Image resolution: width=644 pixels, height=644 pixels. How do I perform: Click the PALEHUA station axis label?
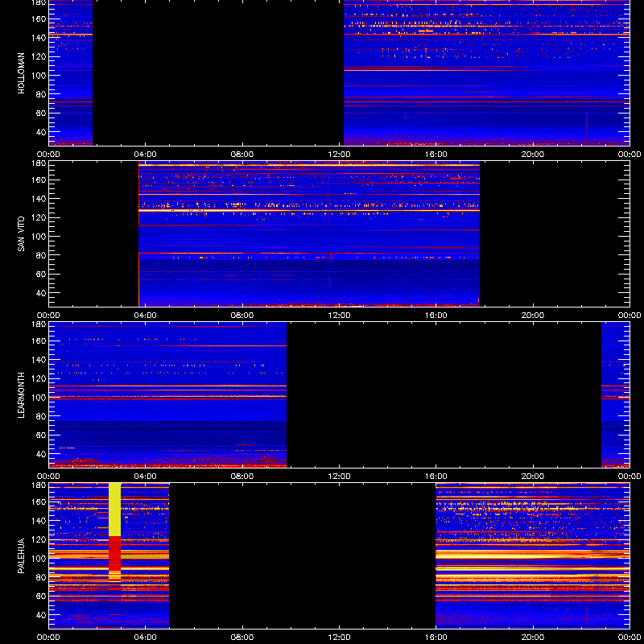tap(21, 556)
